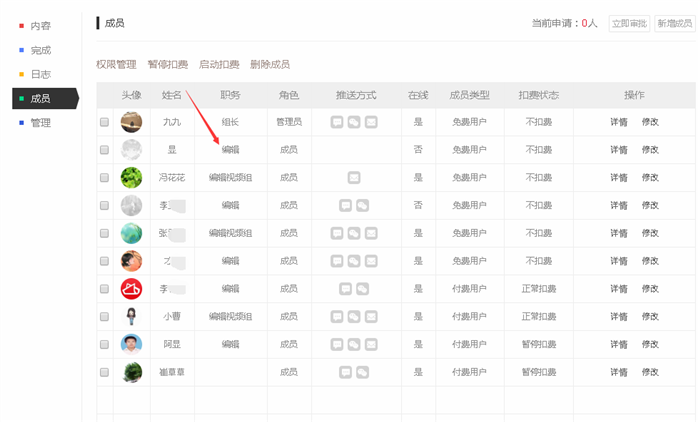This screenshot has height=422, width=700.
Task: Click WeChat icon in the 李 免费用户 row
Action: 362,205
